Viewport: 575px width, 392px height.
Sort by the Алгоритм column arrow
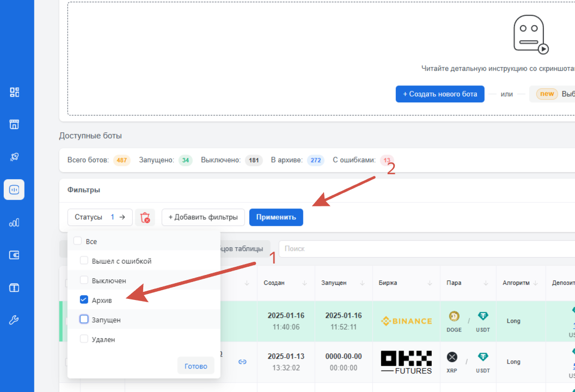click(x=535, y=283)
